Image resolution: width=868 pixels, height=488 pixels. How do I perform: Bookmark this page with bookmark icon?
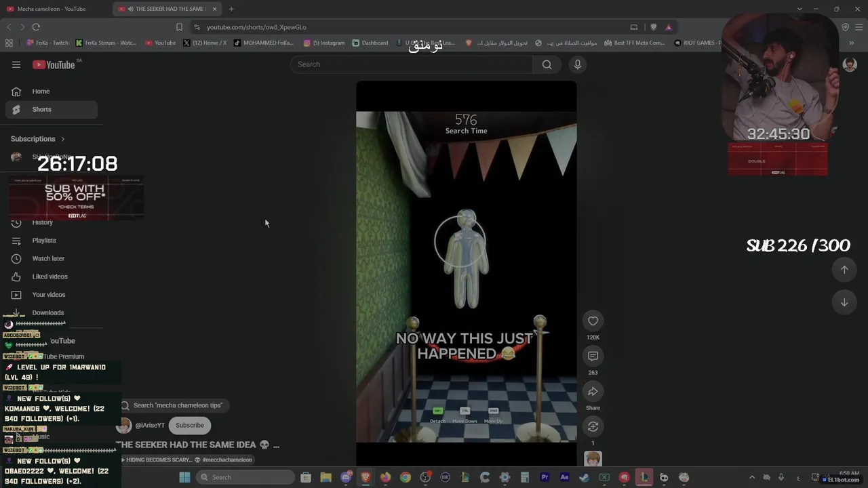[x=179, y=27]
